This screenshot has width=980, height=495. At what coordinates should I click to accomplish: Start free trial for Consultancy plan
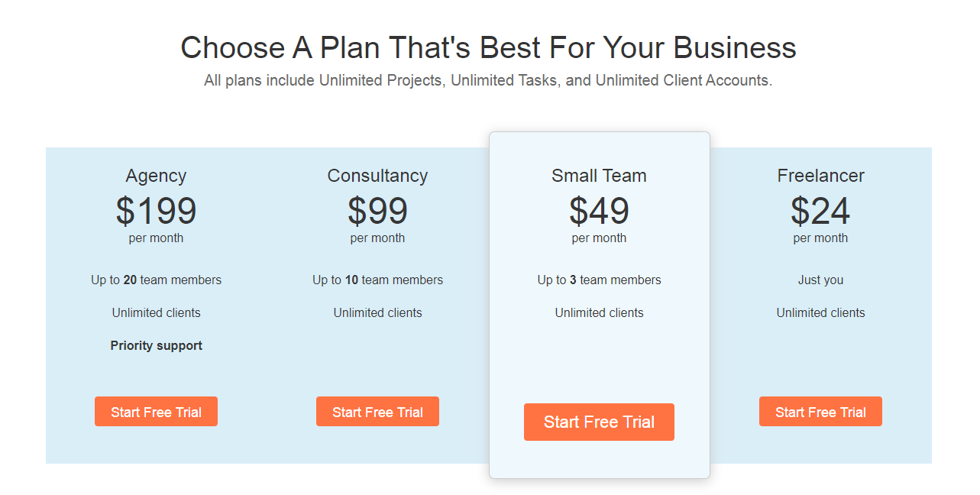coord(377,412)
